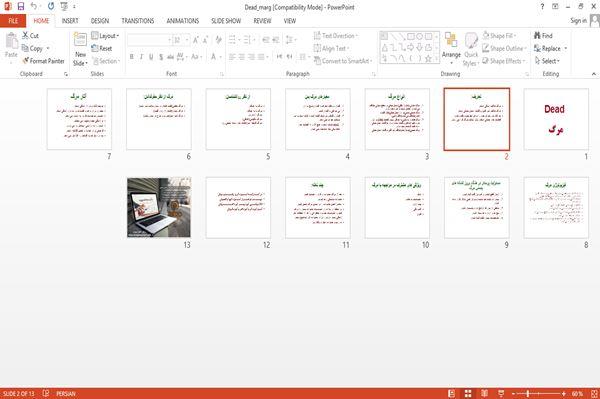Open the Shape Fill dropdown
Screen dimensions: 600x399
499,36
